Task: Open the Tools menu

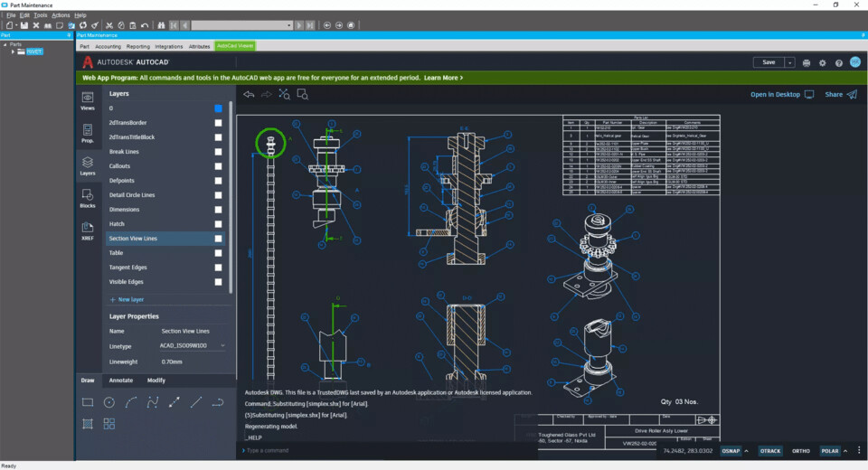Action: click(x=41, y=15)
